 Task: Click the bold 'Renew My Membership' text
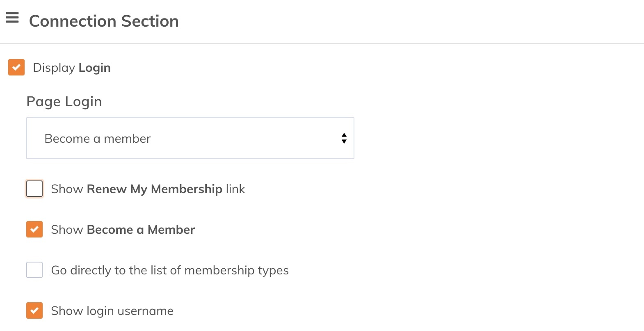click(154, 189)
